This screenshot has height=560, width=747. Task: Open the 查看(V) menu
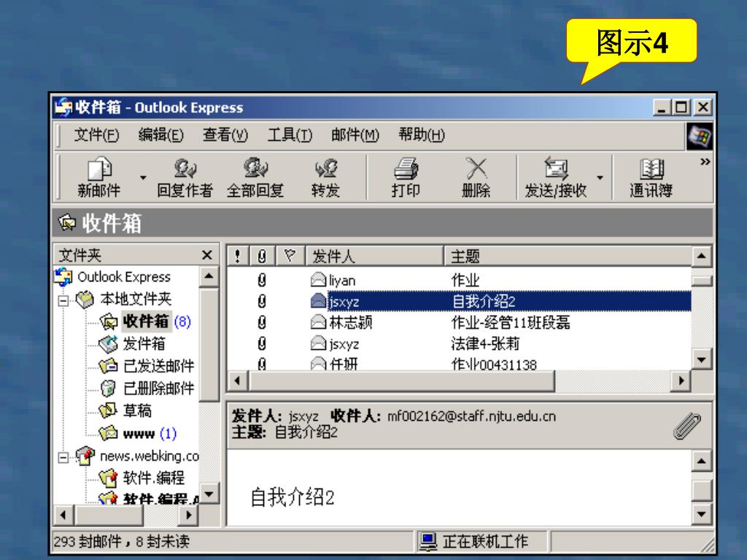coord(225,135)
